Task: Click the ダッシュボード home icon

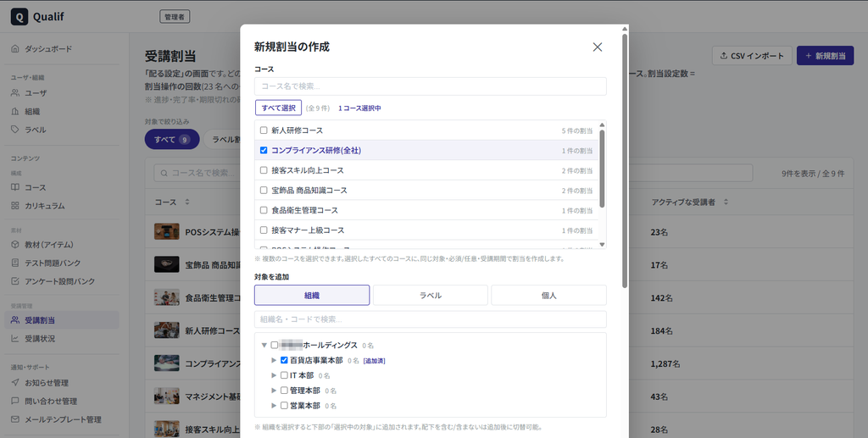Action: [x=15, y=48]
